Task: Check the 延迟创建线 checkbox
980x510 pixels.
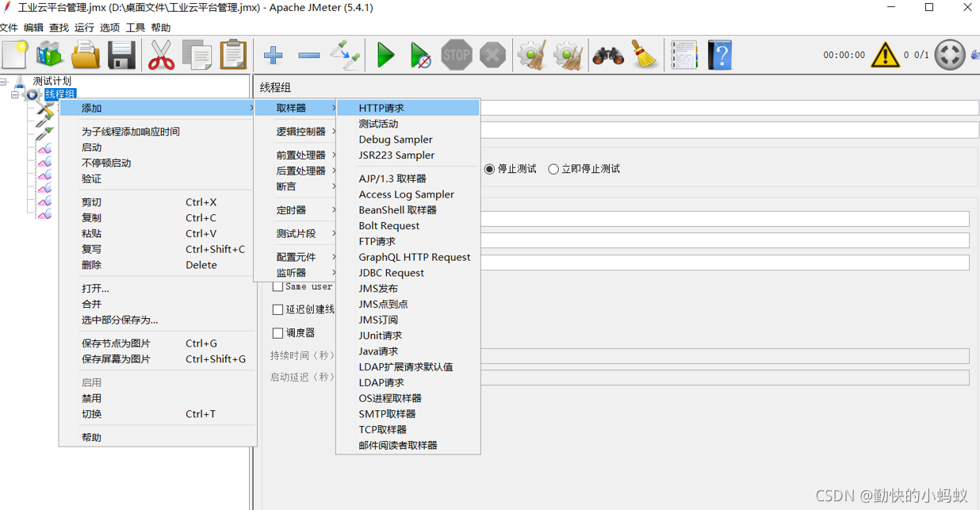Action: tap(278, 309)
